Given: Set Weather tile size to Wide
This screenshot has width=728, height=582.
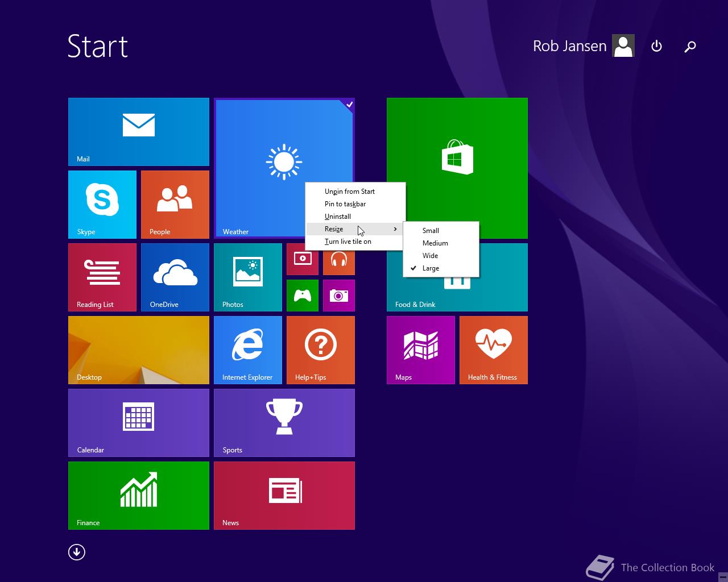Looking at the screenshot, I should [441, 256].
